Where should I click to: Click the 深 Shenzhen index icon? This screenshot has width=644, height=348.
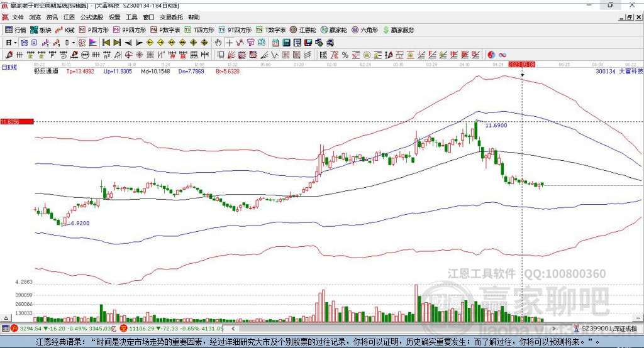(124, 329)
